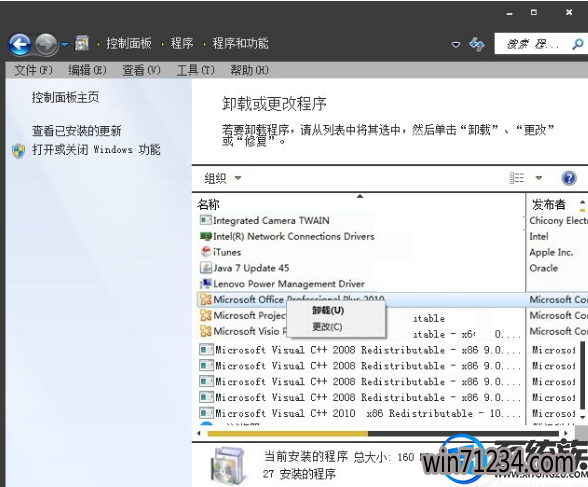Image resolution: width=588 pixels, height=487 pixels.
Task: Click the greyed Forward arrow button
Action: click(x=46, y=44)
